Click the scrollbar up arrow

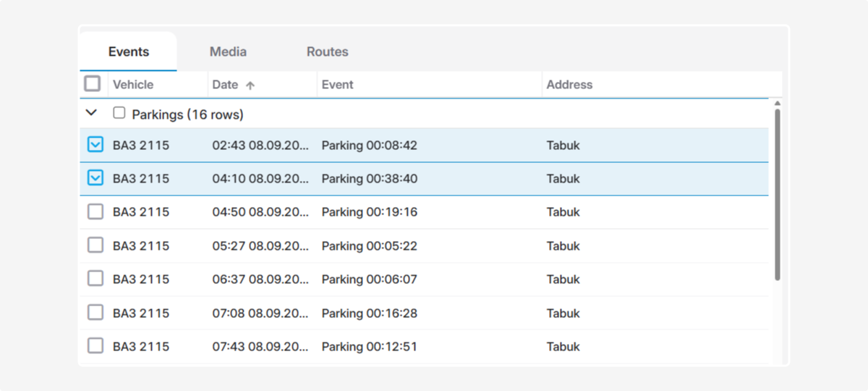click(x=778, y=104)
